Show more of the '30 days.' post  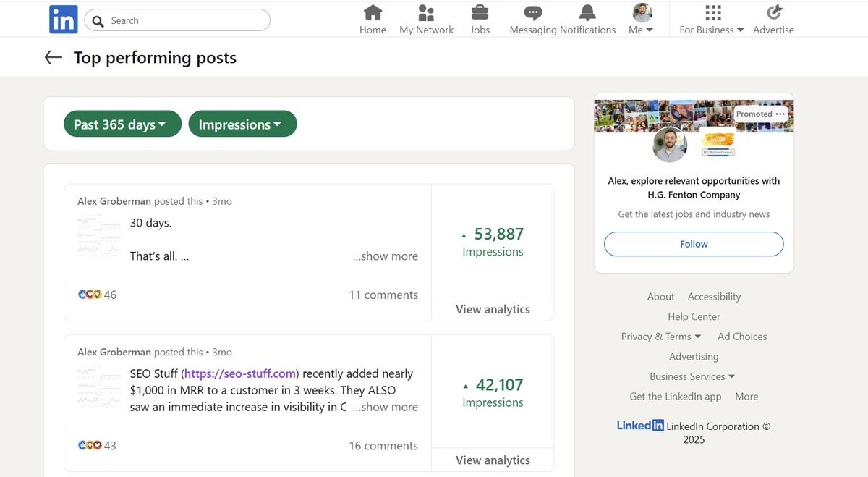pos(385,256)
